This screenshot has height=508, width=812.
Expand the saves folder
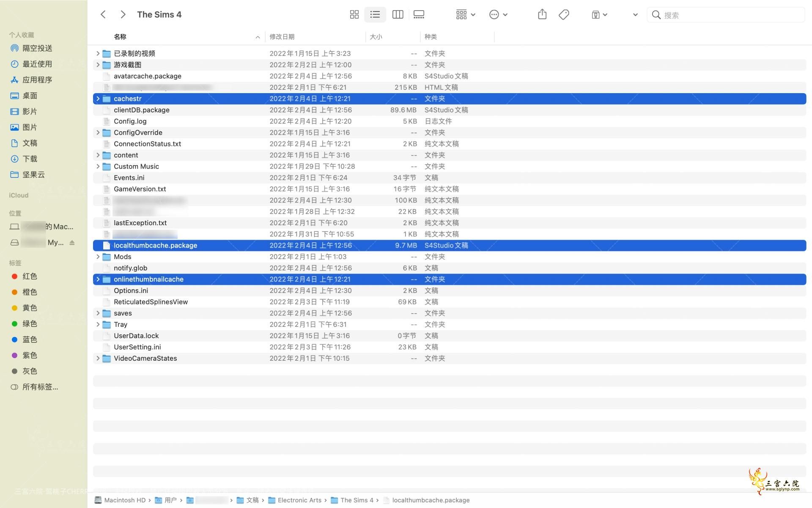tap(98, 313)
